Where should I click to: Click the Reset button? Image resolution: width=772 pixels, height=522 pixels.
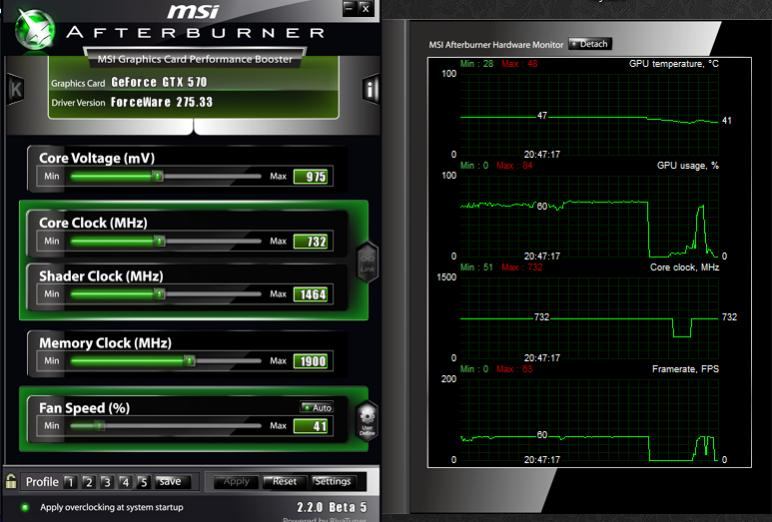click(284, 482)
